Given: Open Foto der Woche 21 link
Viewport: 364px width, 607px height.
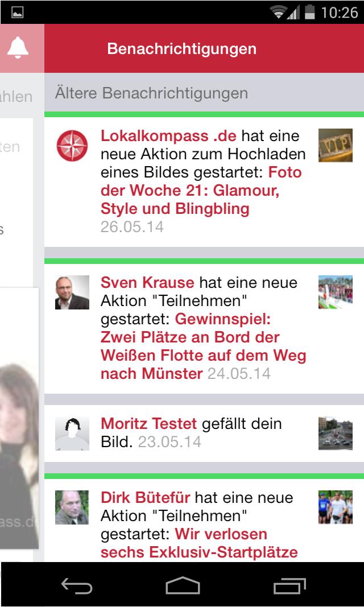Looking at the screenshot, I should (201, 191).
